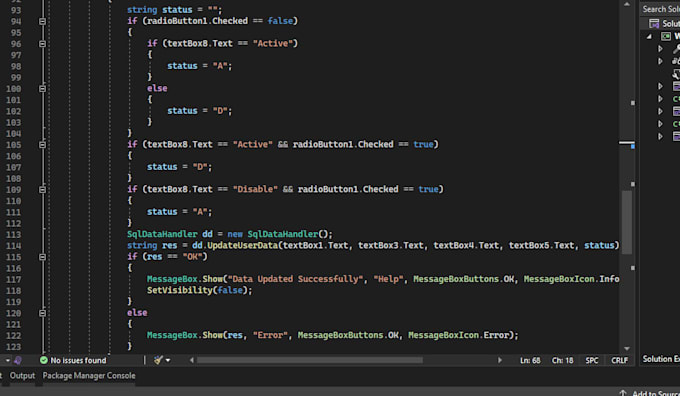
Task: Open the dropdown arrow beside the cleanup broom
Action: (x=168, y=360)
